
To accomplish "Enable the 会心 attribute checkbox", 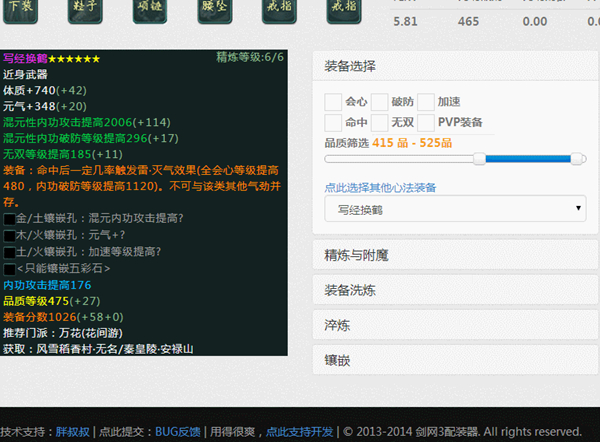I will 333,102.
